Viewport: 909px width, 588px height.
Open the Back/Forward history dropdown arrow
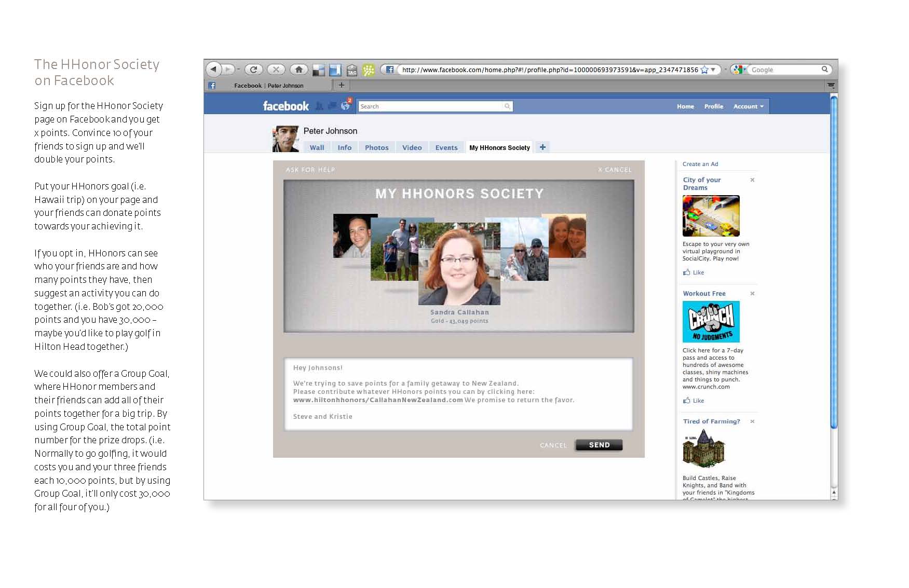coord(238,69)
